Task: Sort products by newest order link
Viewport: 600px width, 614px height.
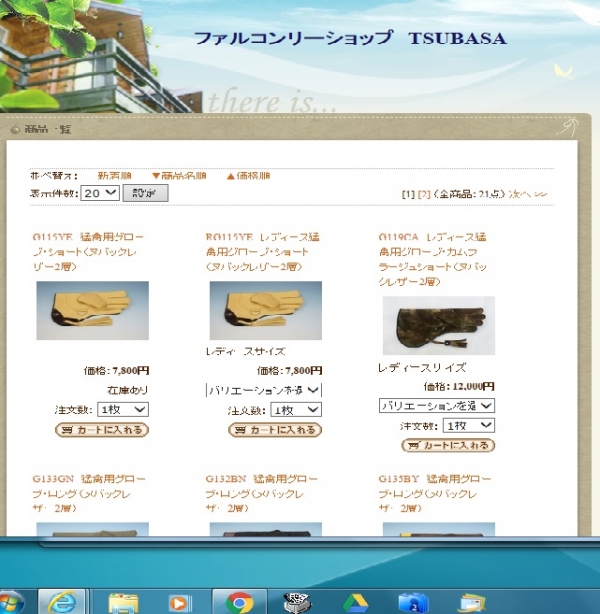Action: click(114, 176)
